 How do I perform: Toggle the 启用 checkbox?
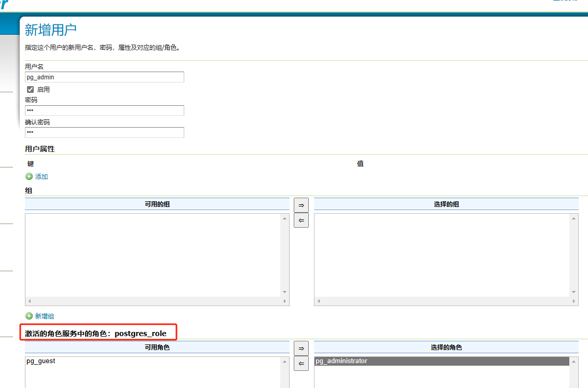30,89
